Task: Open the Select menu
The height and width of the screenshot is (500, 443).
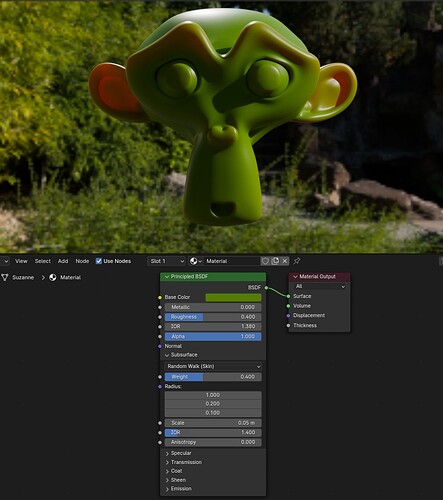Action: coord(43,261)
